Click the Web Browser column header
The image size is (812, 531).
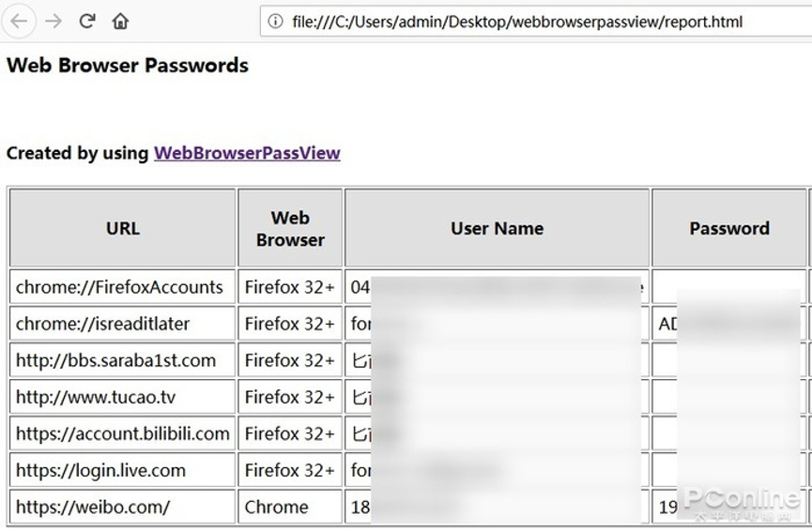coord(290,228)
